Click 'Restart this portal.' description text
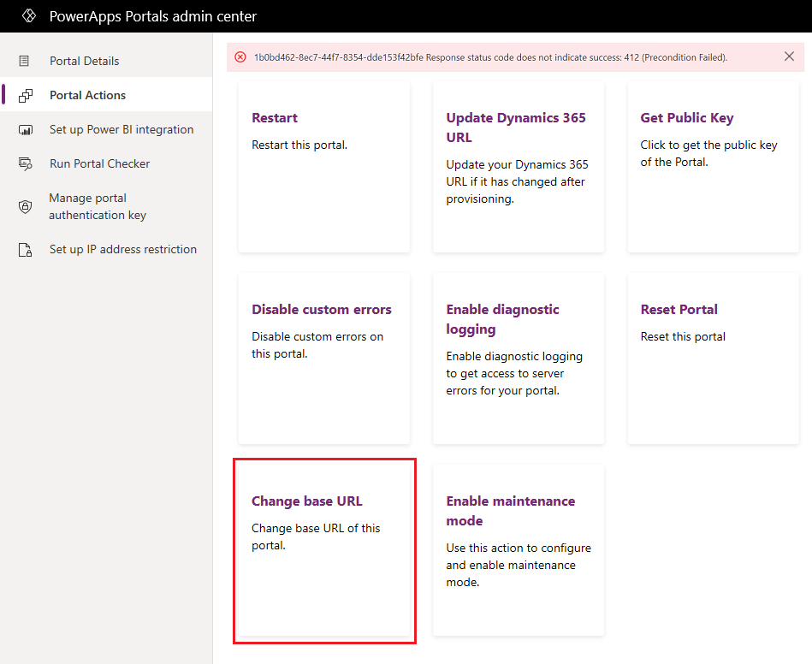Viewport: 812px width, 664px height. tap(299, 145)
